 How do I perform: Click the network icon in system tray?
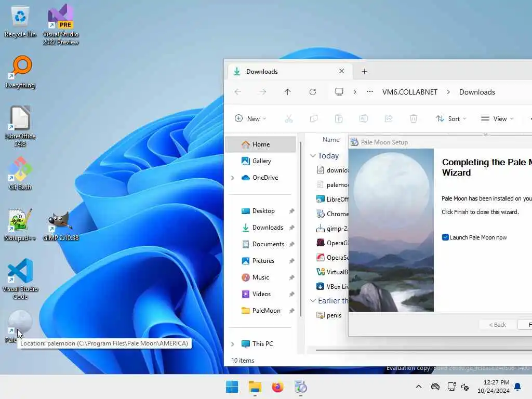(451, 387)
